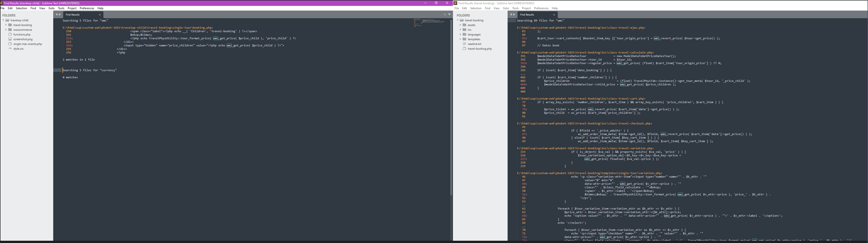
Task: Open screenshot.png in the sidebar
Action: (23, 39)
